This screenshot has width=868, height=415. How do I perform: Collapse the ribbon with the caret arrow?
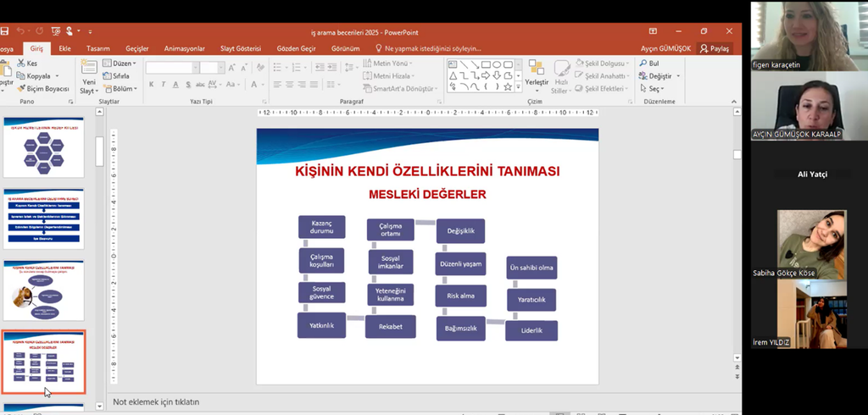pos(734,102)
